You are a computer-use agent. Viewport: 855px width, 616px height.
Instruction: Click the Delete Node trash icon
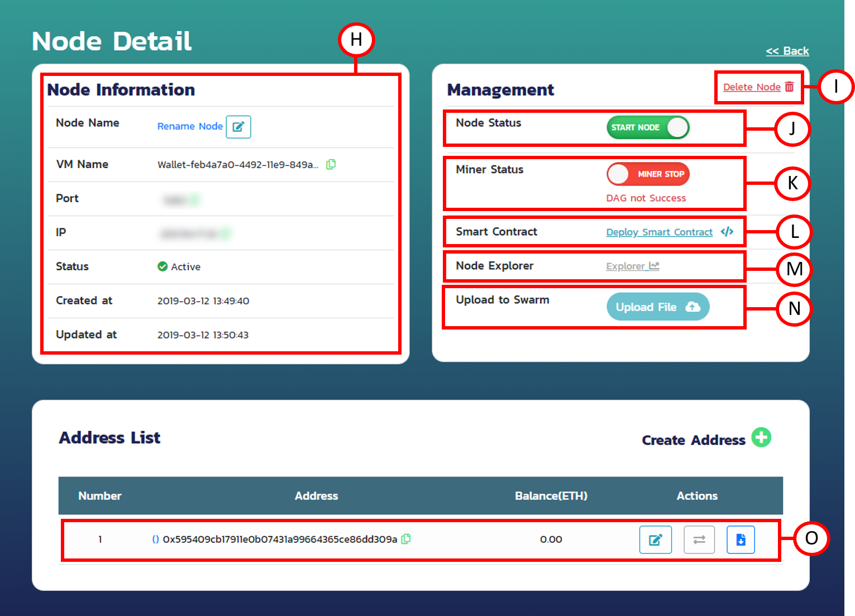[x=789, y=87]
